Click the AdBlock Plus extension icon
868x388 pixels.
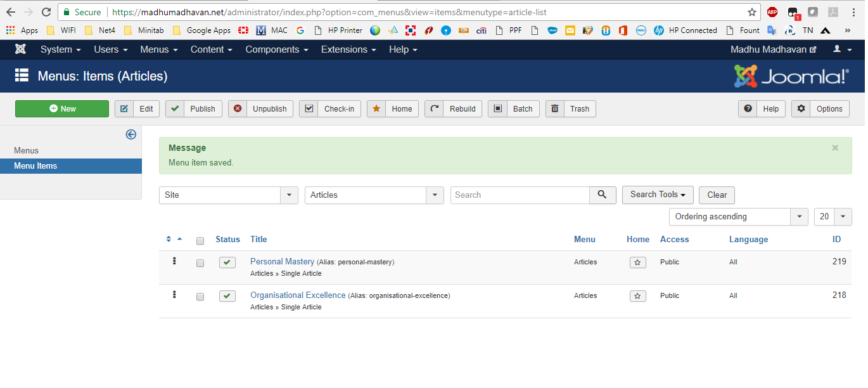772,12
